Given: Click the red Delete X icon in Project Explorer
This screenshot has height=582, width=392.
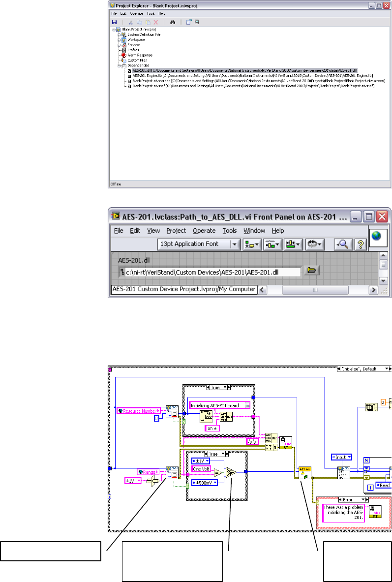Looking at the screenshot, I should (156, 22).
